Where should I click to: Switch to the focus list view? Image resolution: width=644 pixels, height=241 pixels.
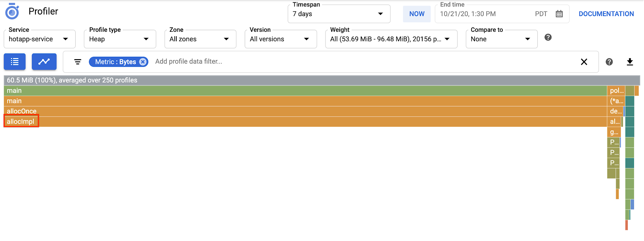(x=15, y=62)
